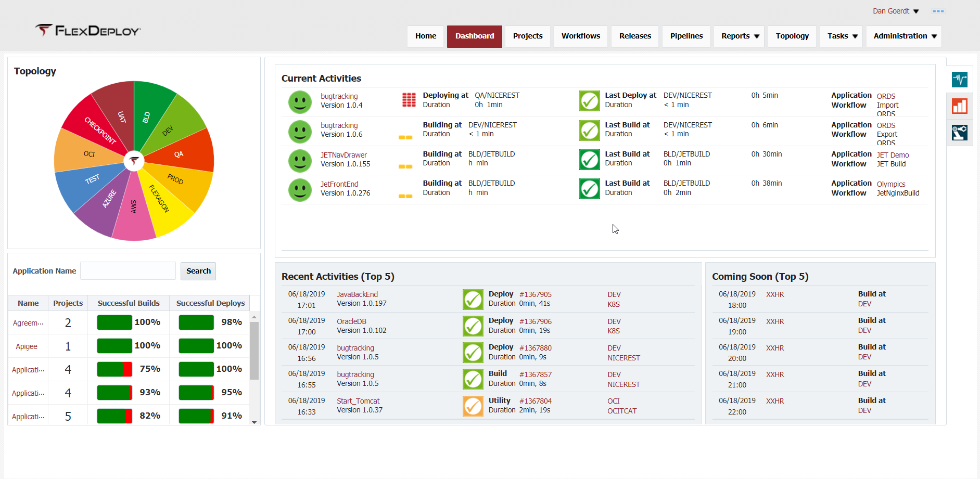Click the FlexDeploy logo in the header
Screen dimensions: 980x479
[x=88, y=31]
